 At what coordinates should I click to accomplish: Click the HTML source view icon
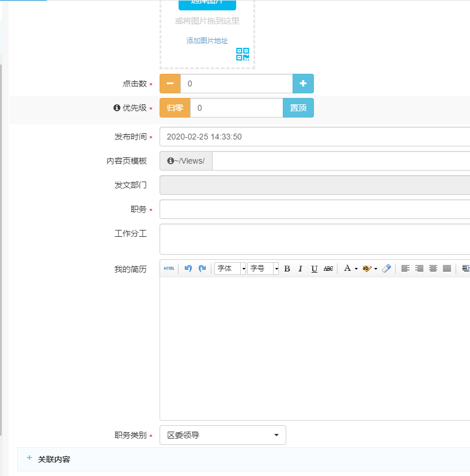tap(169, 269)
